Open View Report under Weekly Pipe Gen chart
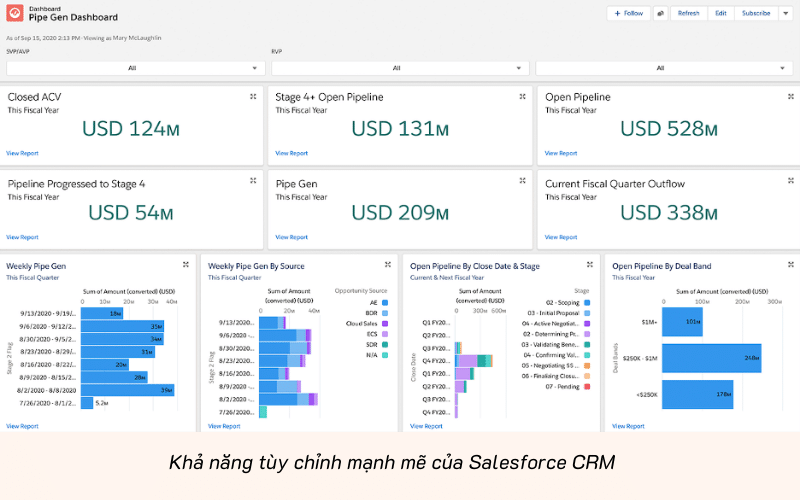Viewport: 800px width, 500px height. click(22, 426)
